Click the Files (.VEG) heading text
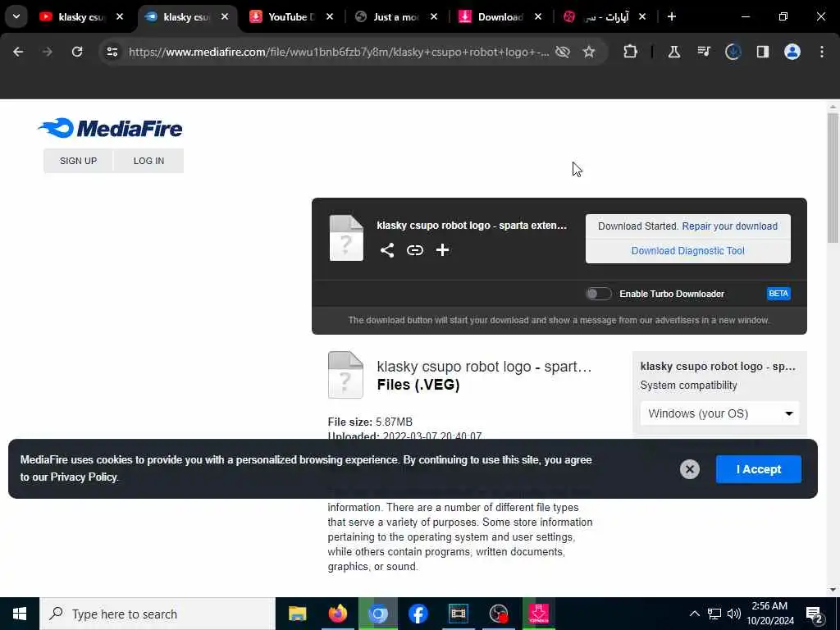This screenshot has height=630, width=840. pos(418,385)
